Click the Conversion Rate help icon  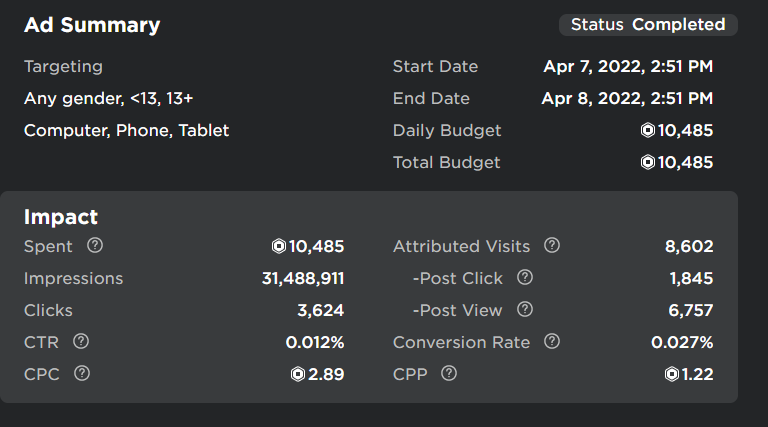(x=551, y=342)
